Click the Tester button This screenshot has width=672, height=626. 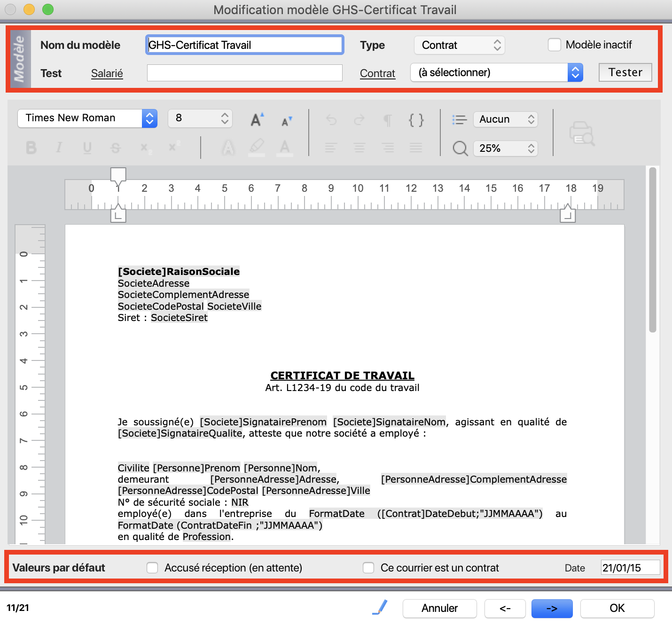[625, 72]
